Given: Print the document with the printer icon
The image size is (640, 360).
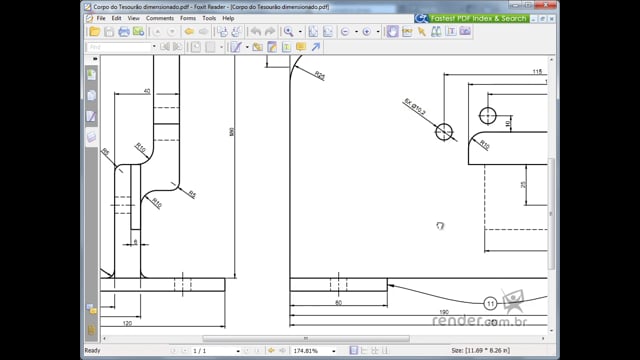Looking at the screenshot, I should coord(124,31).
